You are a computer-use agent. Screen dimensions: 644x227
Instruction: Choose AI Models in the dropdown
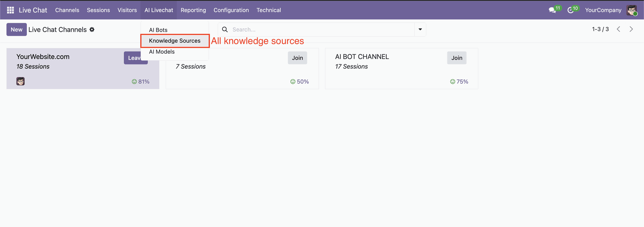pyautogui.click(x=162, y=52)
